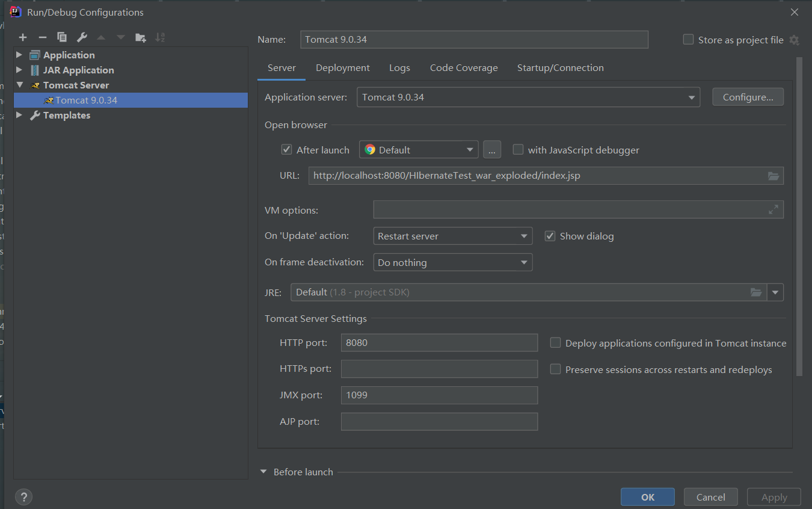Open help question mark button
The width and height of the screenshot is (812, 509).
coord(23,497)
